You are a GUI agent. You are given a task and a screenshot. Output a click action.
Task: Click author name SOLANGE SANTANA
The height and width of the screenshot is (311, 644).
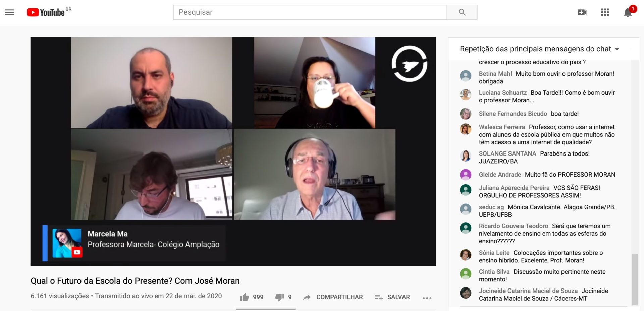click(x=507, y=153)
